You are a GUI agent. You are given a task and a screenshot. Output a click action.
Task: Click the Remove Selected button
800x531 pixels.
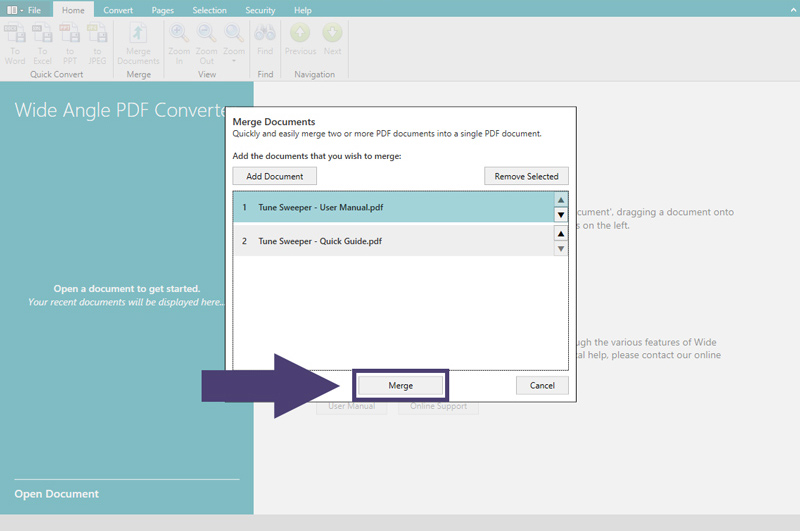coord(526,176)
